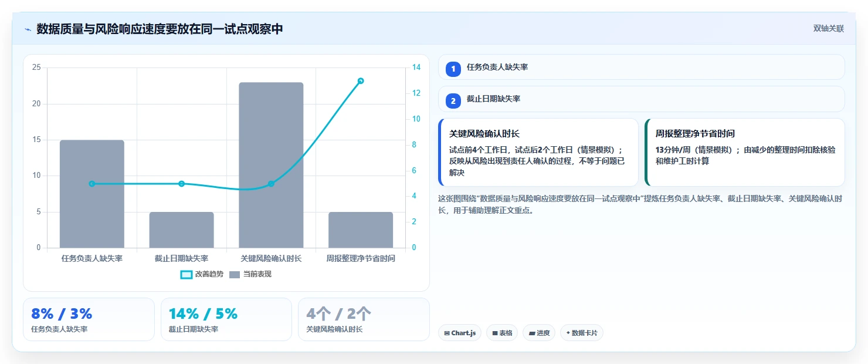Click the page title 数据质量与风险响应速度
The width and height of the screenshot is (868, 364).
[160, 29]
